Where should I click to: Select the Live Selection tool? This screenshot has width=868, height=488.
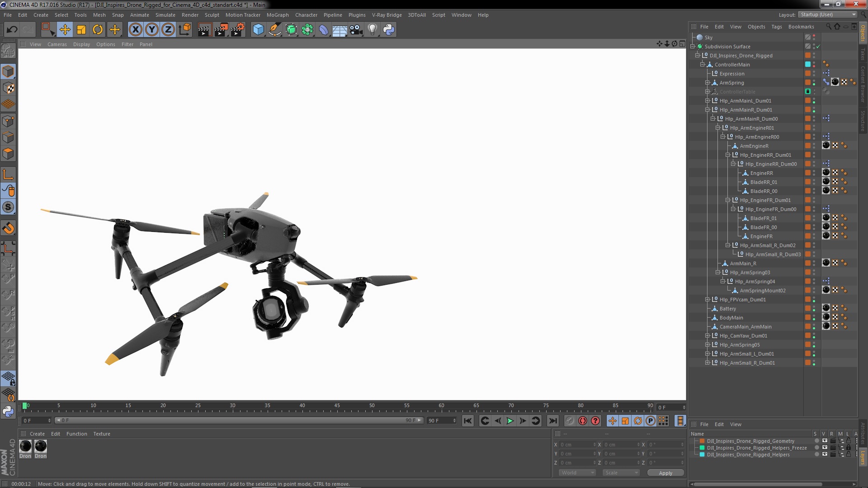[x=48, y=30]
